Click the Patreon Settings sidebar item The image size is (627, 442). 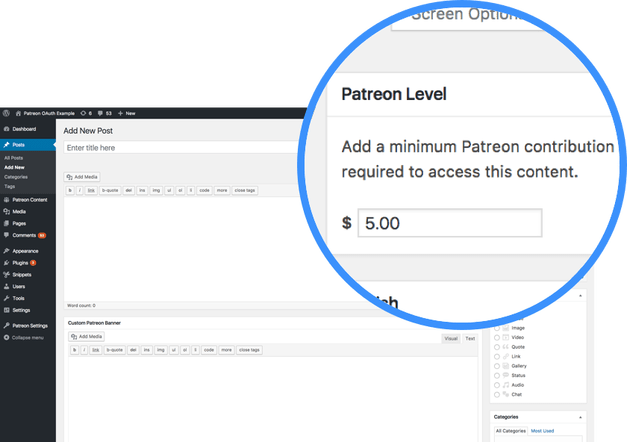(30, 325)
